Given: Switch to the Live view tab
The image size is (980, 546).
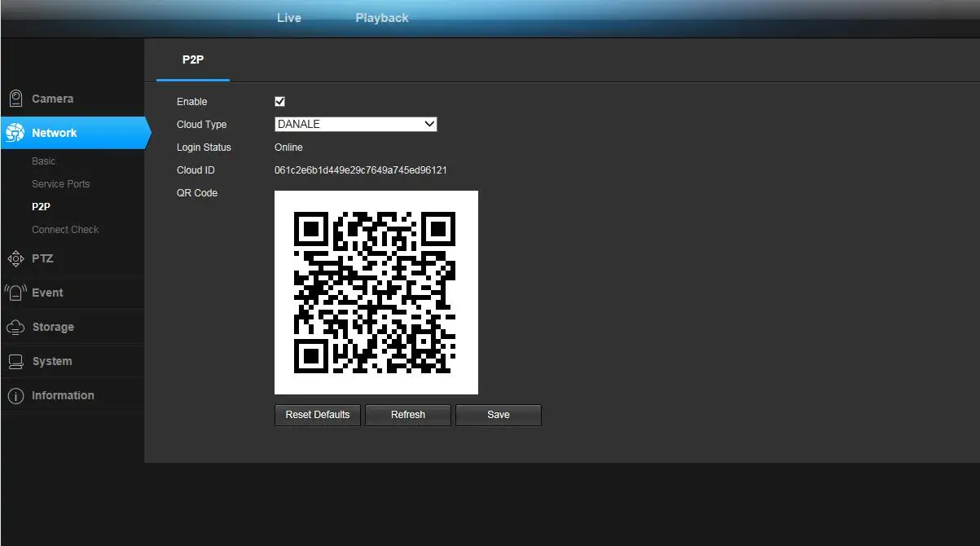Looking at the screenshot, I should pos(289,18).
